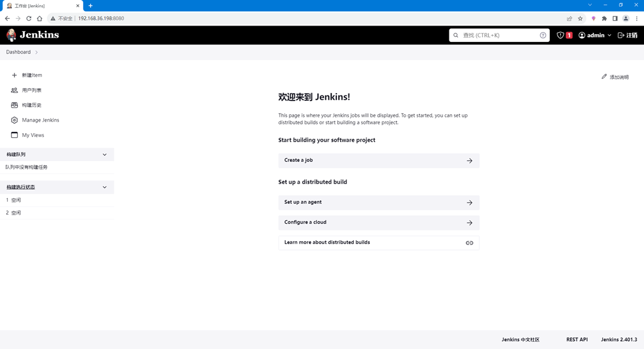644x349 pixels.
Task: Click the arrow icon in Set up an agent
Action: (469, 203)
